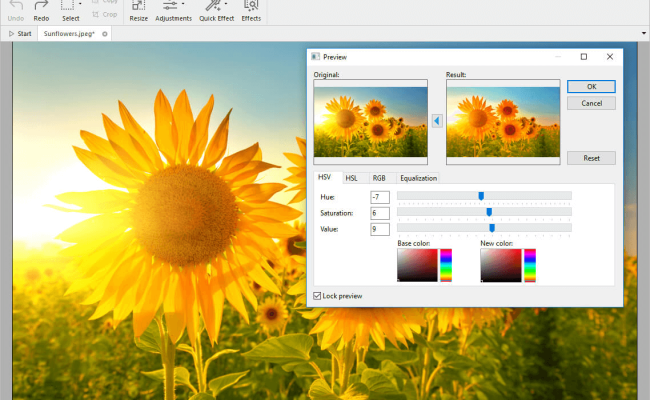The height and width of the screenshot is (400, 650).
Task: Click the Original preview thumbnail
Action: pyautogui.click(x=371, y=122)
